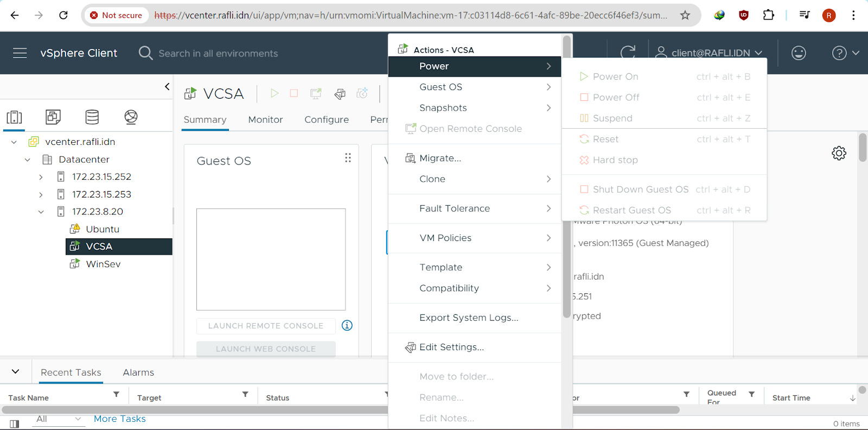Open the All tasks filter dropdown

[59, 419]
